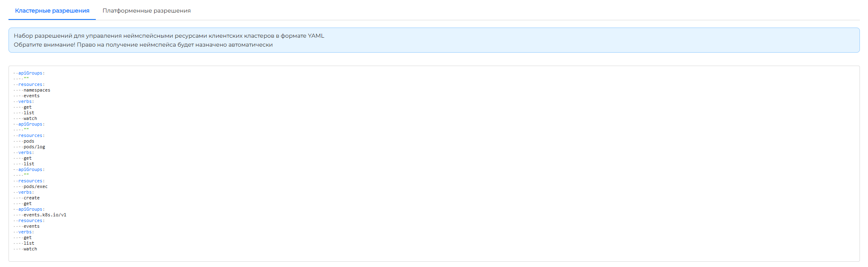Place cursor on the 'create' verb line
868x267 pixels.
point(32,198)
